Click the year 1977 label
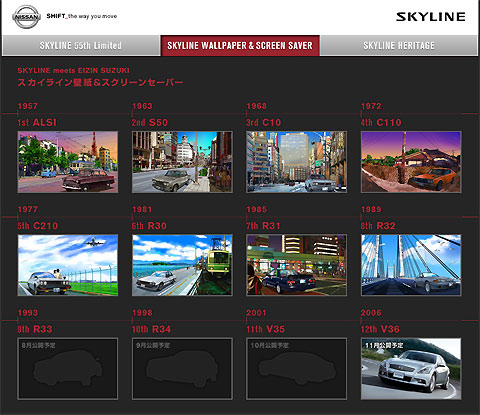This screenshot has width=480, height=415. [x=28, y=209]
